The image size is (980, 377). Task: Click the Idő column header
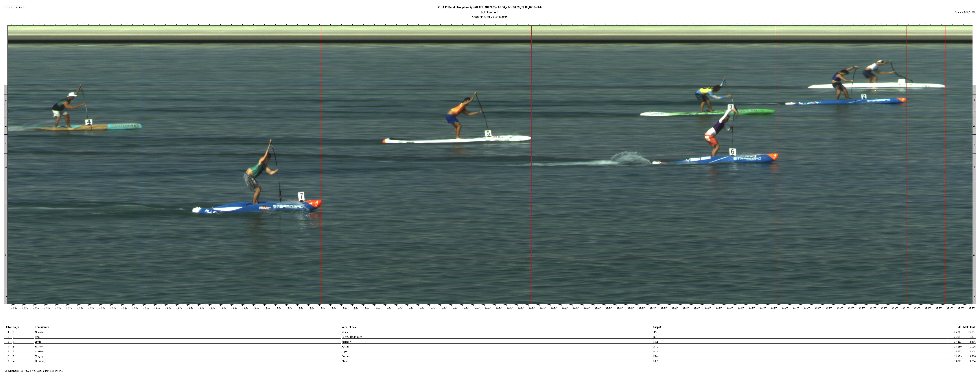point(960,327)
